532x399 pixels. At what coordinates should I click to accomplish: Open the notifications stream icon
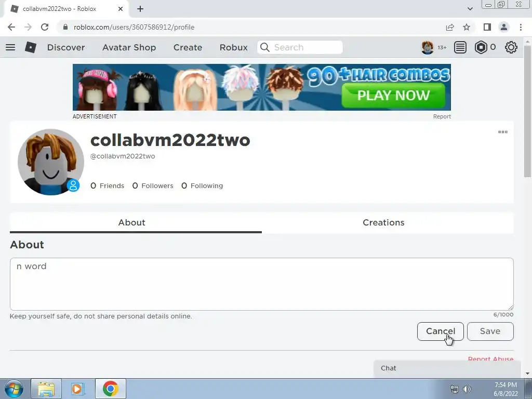[460, 47]
